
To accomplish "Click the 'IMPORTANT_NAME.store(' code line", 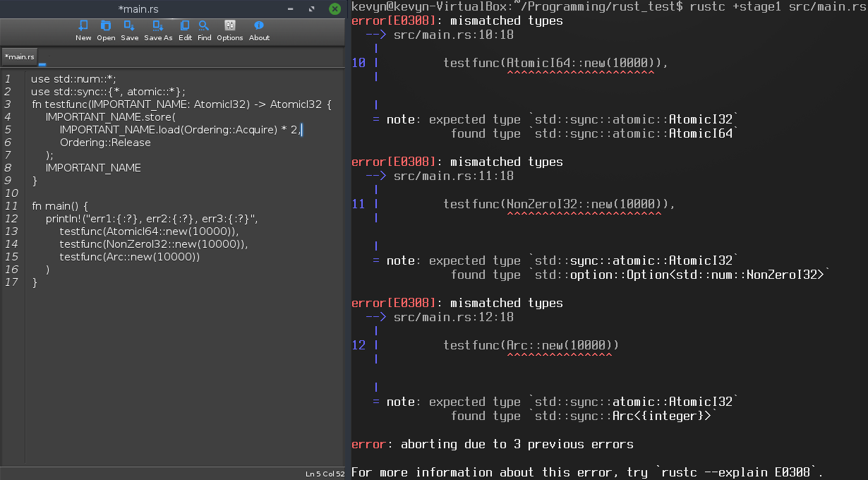I will pyautogui.click(x=110, y=117).
